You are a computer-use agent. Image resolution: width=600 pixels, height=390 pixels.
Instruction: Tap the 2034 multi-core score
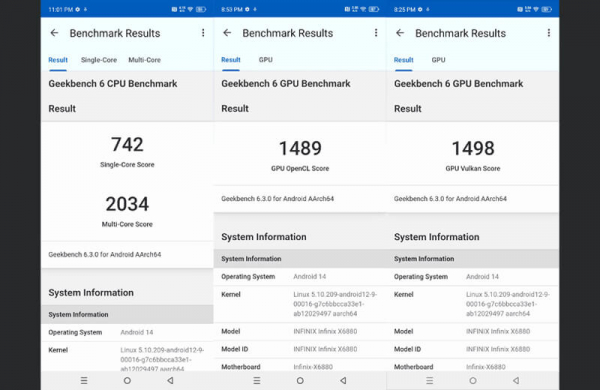[x=127, y=204]
